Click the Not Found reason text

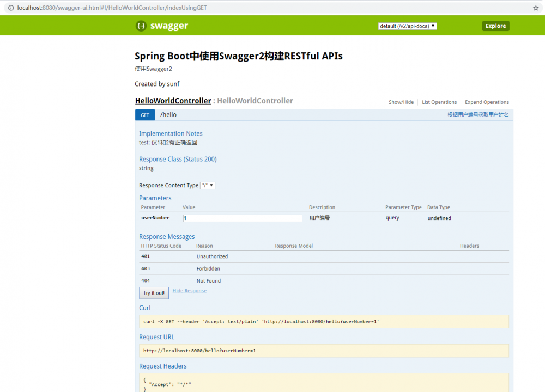pyautogui.click(x=209, y=281)
